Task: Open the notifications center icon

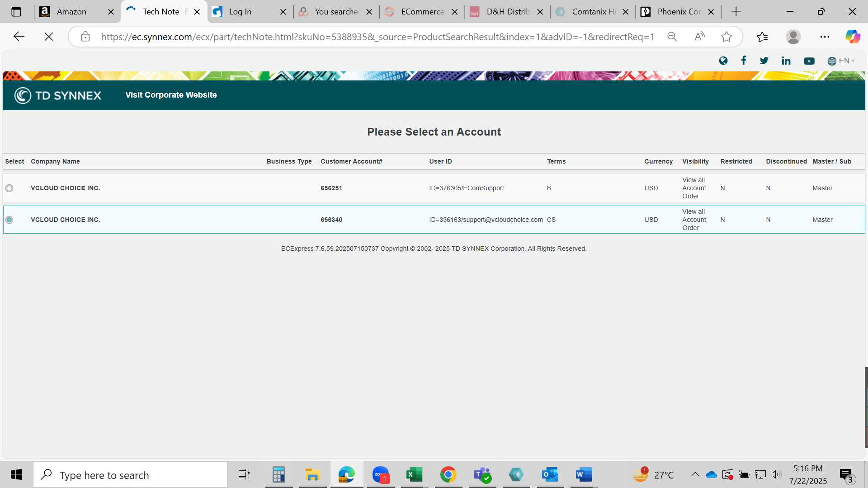Action: click(x=846, y=475)
